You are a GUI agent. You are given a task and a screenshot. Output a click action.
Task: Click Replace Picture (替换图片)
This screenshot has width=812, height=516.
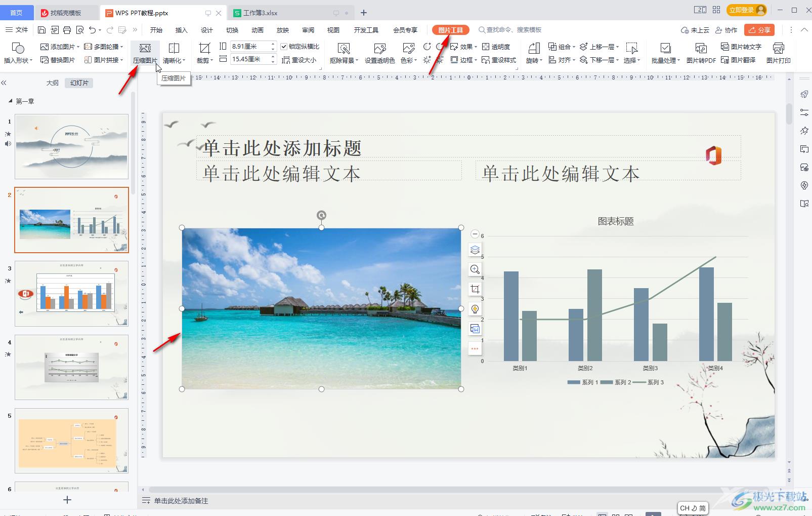coord(58,60)
